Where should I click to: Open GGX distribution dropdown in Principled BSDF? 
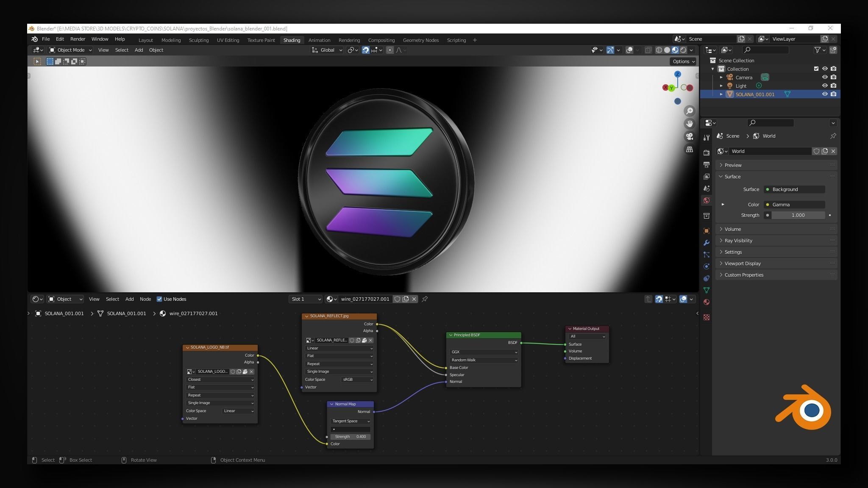(483, 352)
